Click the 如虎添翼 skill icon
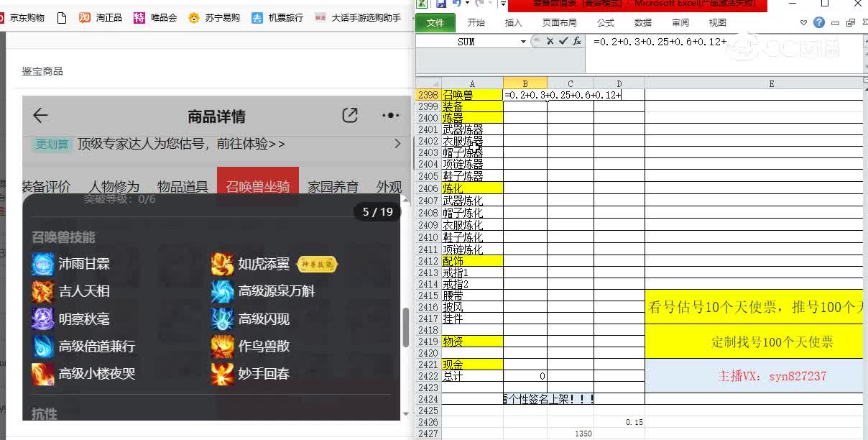The image size is (868, 440). click(223, 264)
